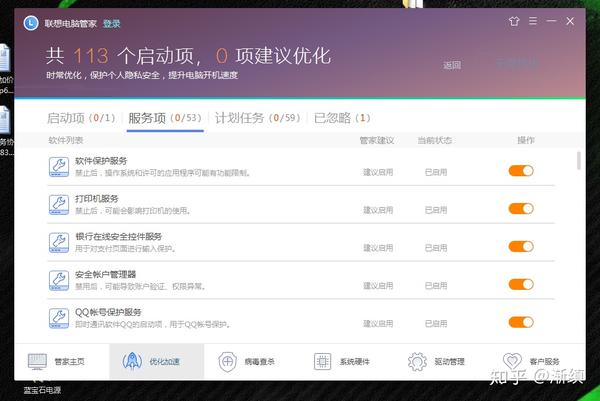Screen dimensions: 600x401
Task: Show the 已忽略 (1) tab
Action: [342, 118]
